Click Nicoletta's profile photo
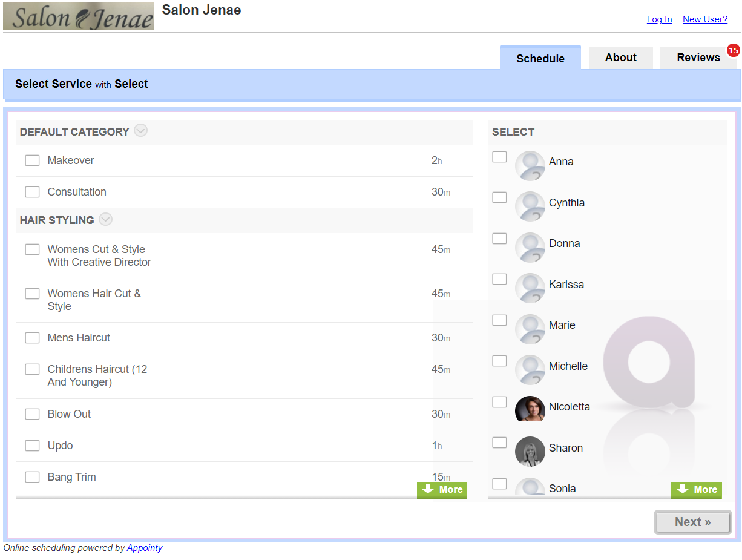Screen dimensions: 742x560 530,409
